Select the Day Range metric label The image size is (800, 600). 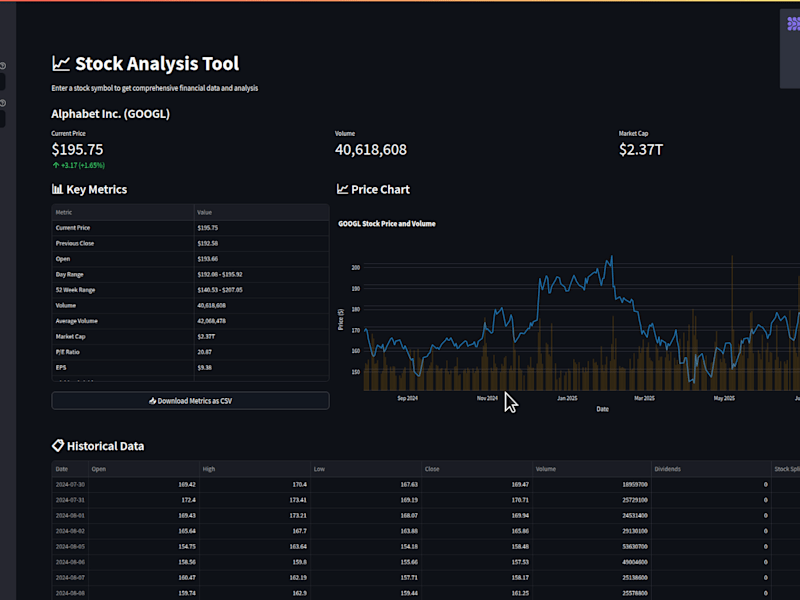69,274
